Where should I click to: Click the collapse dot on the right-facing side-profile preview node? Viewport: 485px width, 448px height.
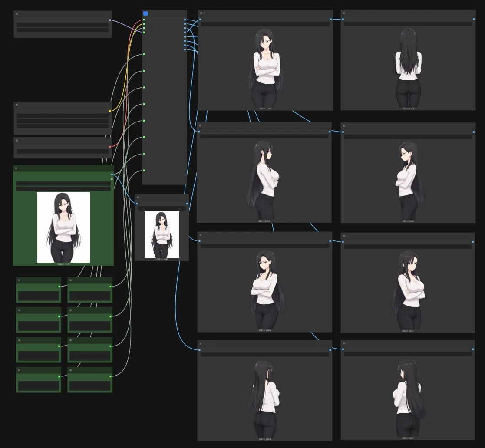[200, 125]
